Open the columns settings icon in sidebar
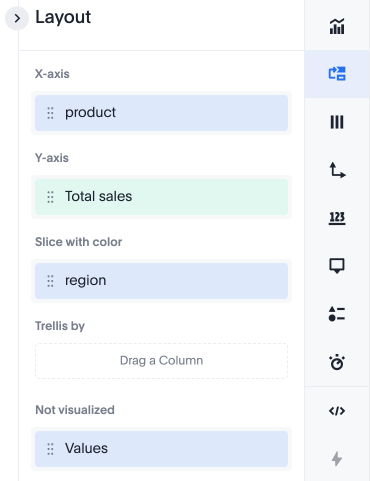Image resolution: width=370 pixels, height=481 pixels. pyautogui.click(x=337, y=122)
